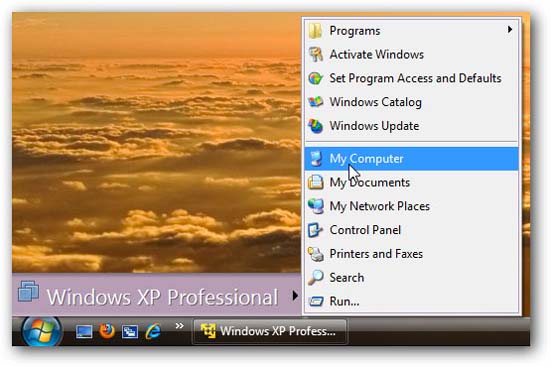550x366 pixels.
Task: Click the Programs folder icon
Action: coord(316,31)
